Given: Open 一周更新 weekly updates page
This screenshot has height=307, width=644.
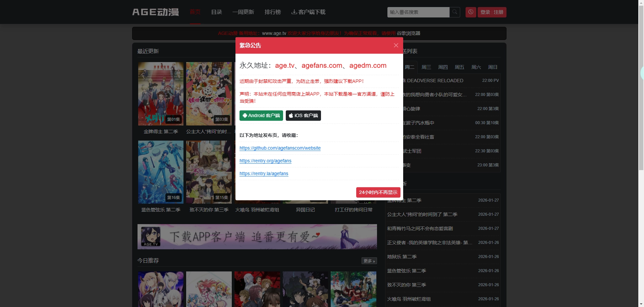Looking at the screenshot, I should 243,12.
